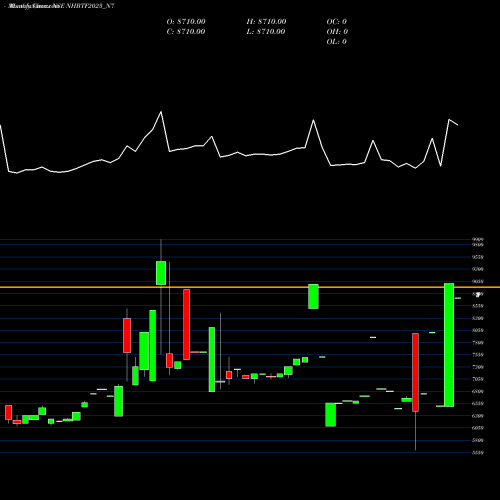Click the 9550 price axis label

tap(478, 257)
